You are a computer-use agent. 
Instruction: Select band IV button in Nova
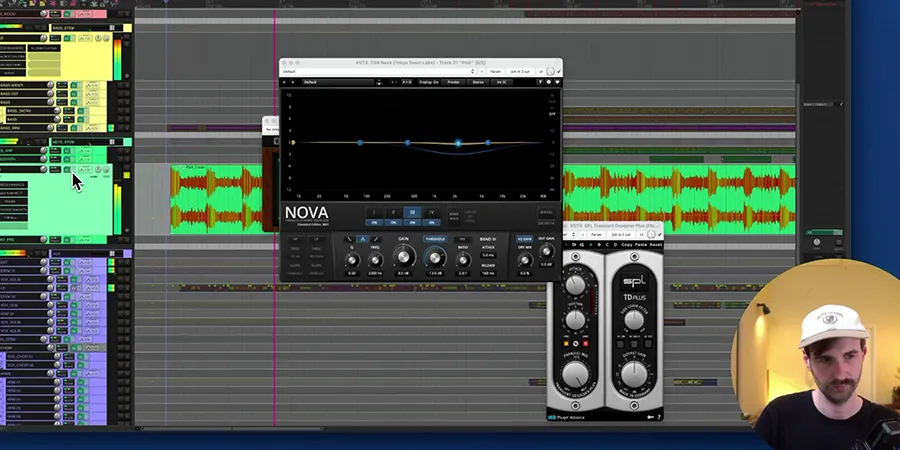click(432, 212)
